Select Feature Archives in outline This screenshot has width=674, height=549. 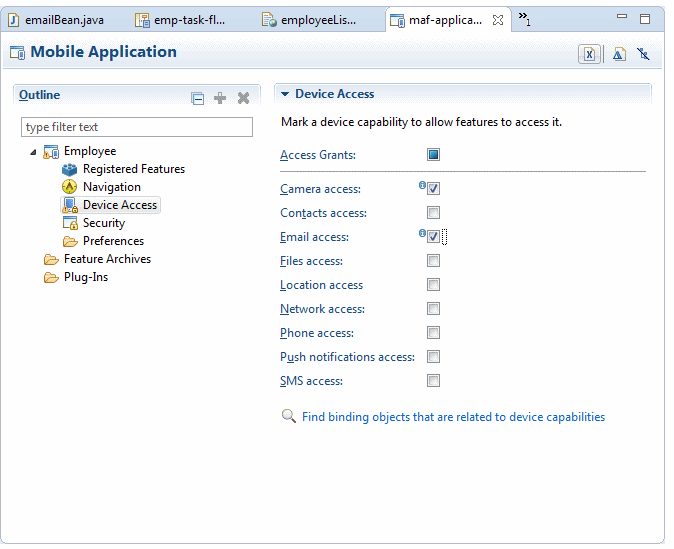(107, 259)
